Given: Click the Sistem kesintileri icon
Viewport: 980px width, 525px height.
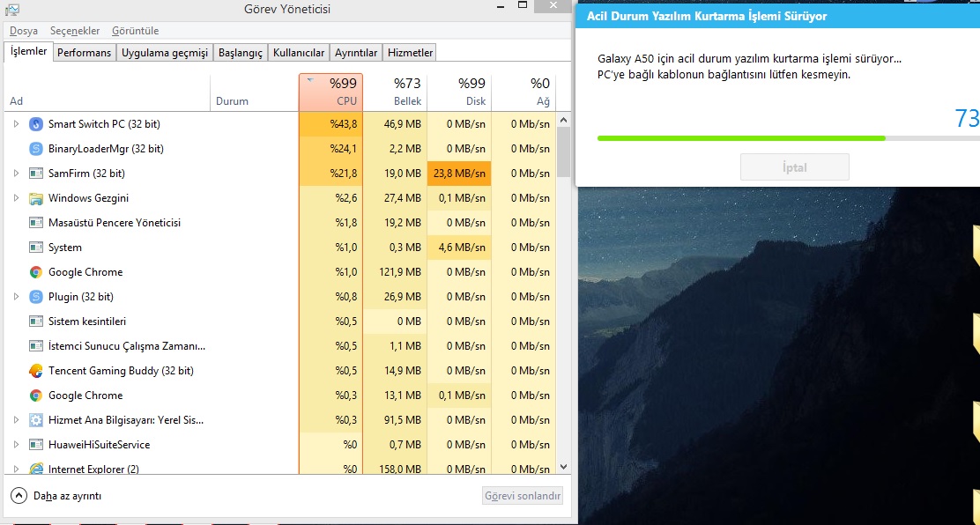Looking at the screenshot, I should (36, 322).
